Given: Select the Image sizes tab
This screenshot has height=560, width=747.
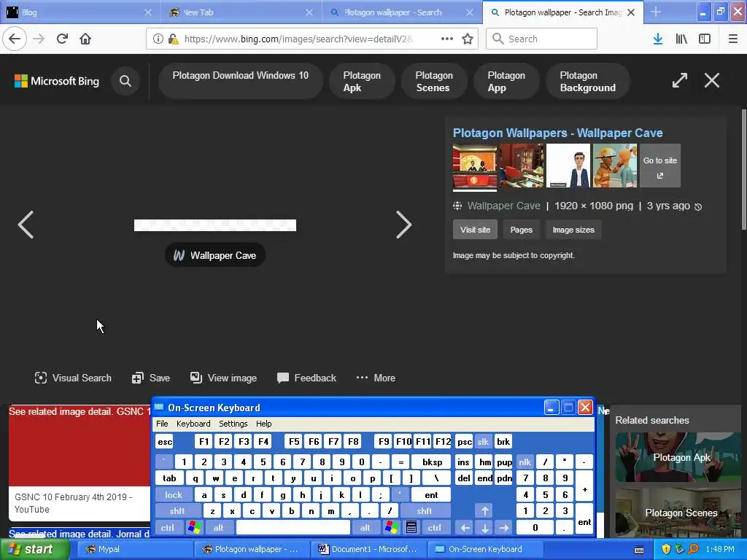Looking at the screenshot, I should (573, 230).
